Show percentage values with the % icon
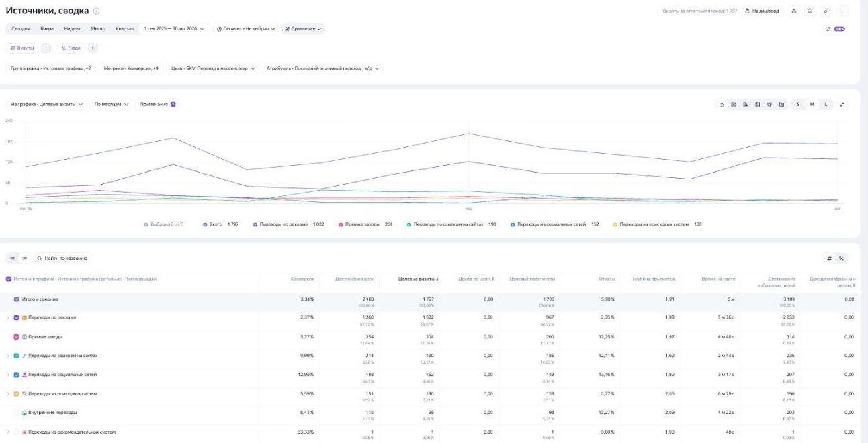This screenshot has height=443, width=868. coord(841,258)
